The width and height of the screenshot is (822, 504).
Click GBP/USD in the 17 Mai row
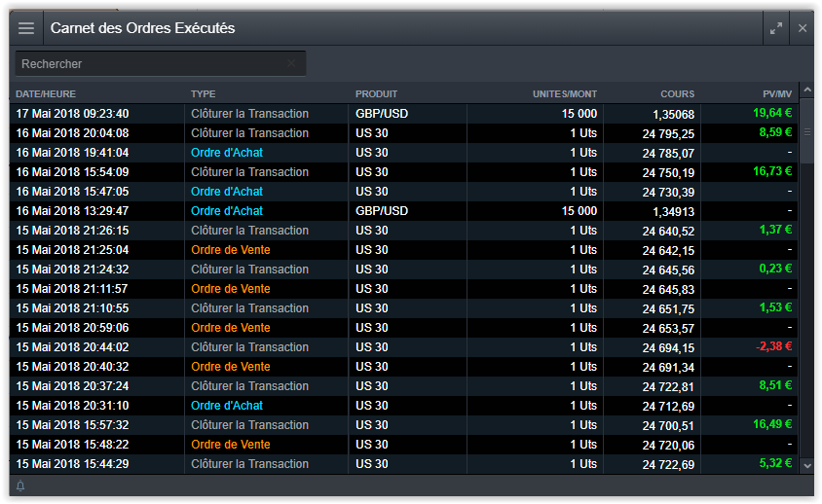(x=382, y=114)
